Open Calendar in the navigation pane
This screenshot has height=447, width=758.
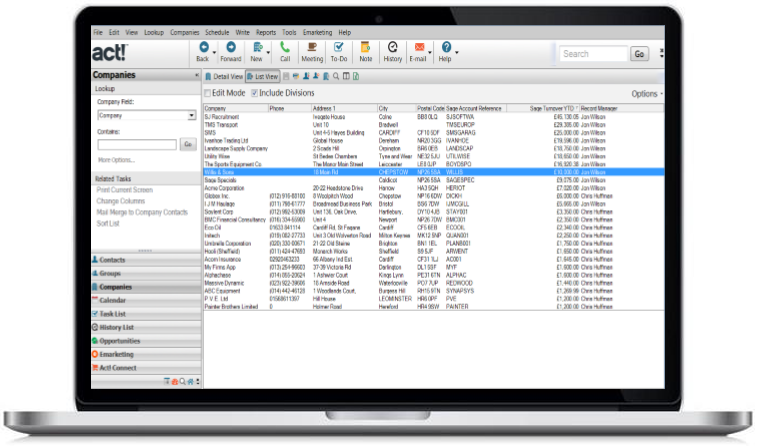coord(146,301)
